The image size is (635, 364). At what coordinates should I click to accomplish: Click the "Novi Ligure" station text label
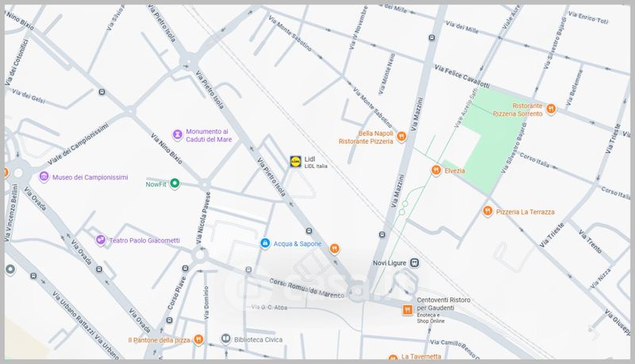point(390,263)
